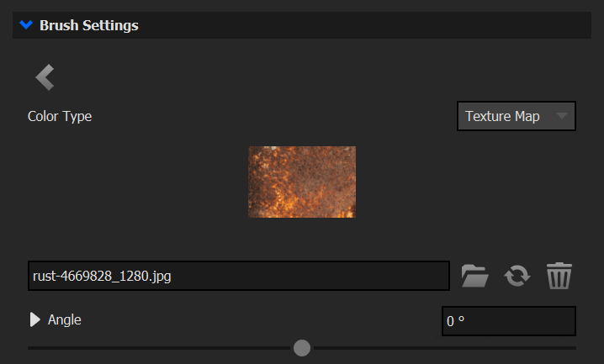Delete the texture using trash icon
The width and height of the screenshot is (604, 364).
click(559, 276)
